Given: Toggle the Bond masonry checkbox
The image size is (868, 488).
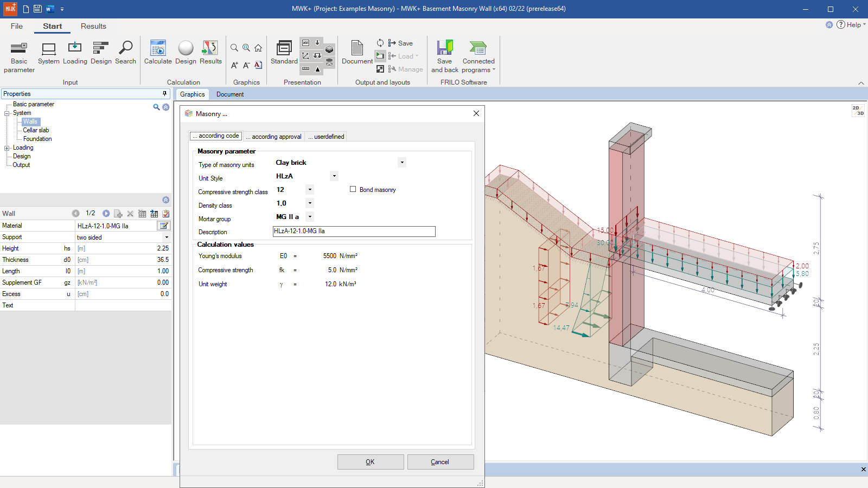Looking at the screenshot, I should click(x=353, y=189).
